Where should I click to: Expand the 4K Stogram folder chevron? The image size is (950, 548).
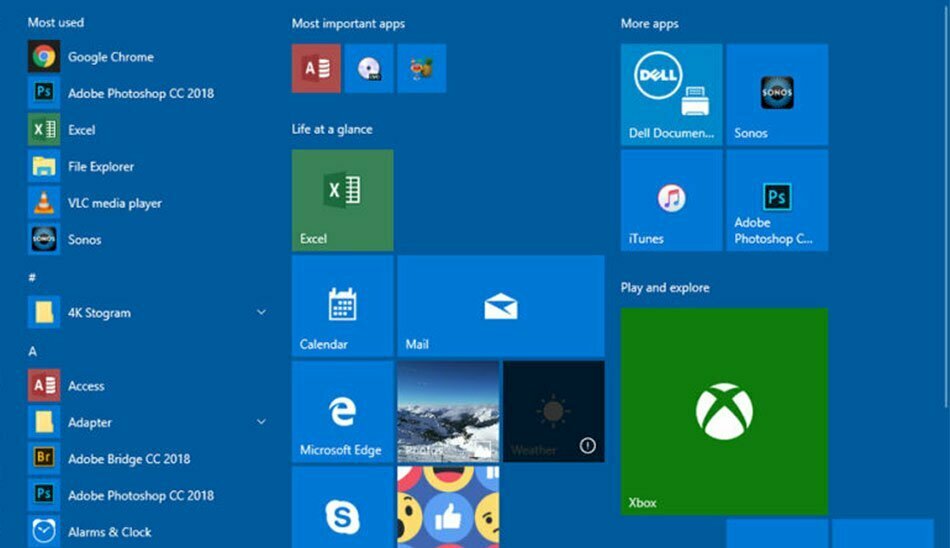tap(261, 313)
